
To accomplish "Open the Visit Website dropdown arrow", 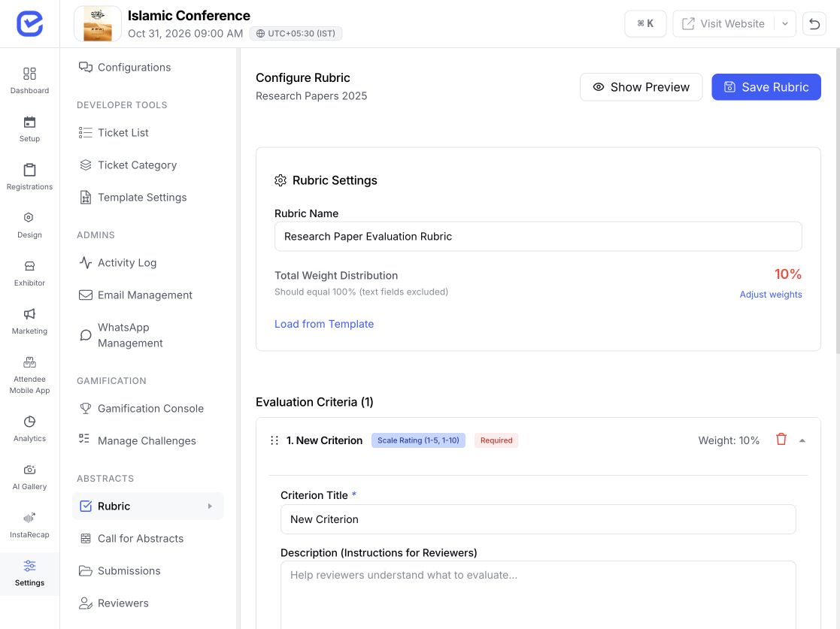I will tap(785, 23).
